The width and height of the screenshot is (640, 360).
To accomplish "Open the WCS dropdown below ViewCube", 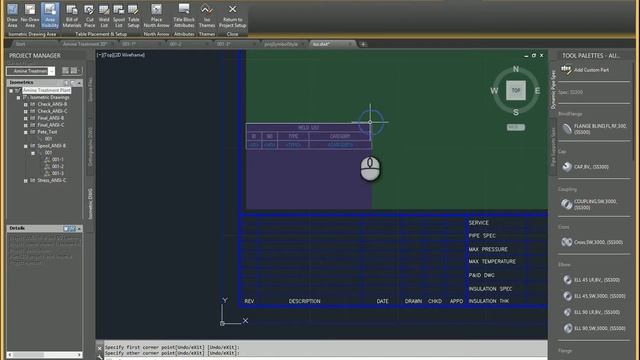I will click(x=516, y=127).
